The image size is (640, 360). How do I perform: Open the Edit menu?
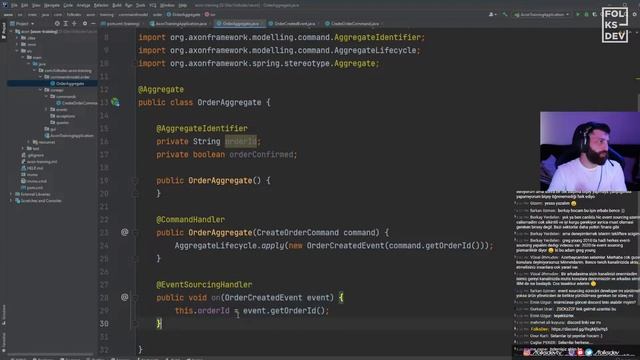point(24,5)
